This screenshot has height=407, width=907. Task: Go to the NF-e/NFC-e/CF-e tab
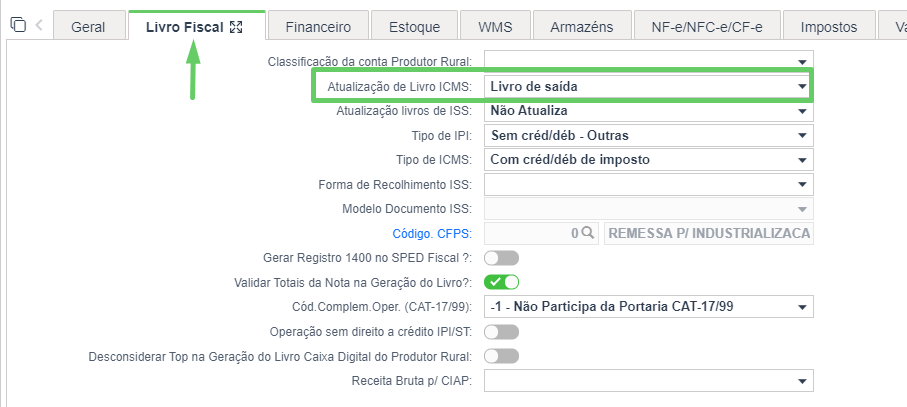pyautogui.click(x=706, y=27)
